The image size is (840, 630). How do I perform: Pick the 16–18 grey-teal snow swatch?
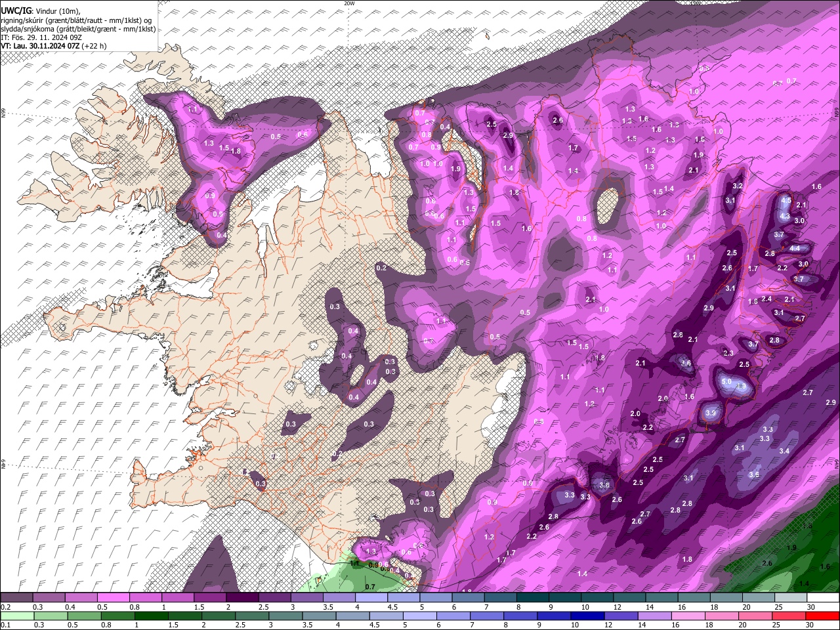(x=694, y=598)
